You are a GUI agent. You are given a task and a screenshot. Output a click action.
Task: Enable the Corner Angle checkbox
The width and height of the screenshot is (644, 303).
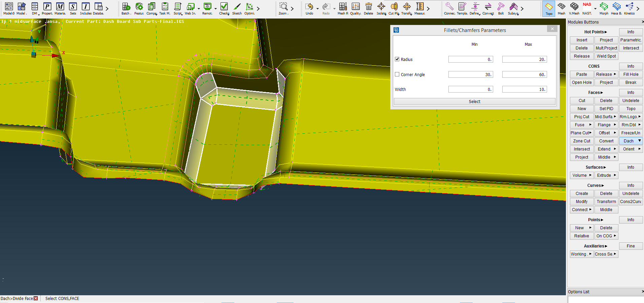tap(397, 74)
